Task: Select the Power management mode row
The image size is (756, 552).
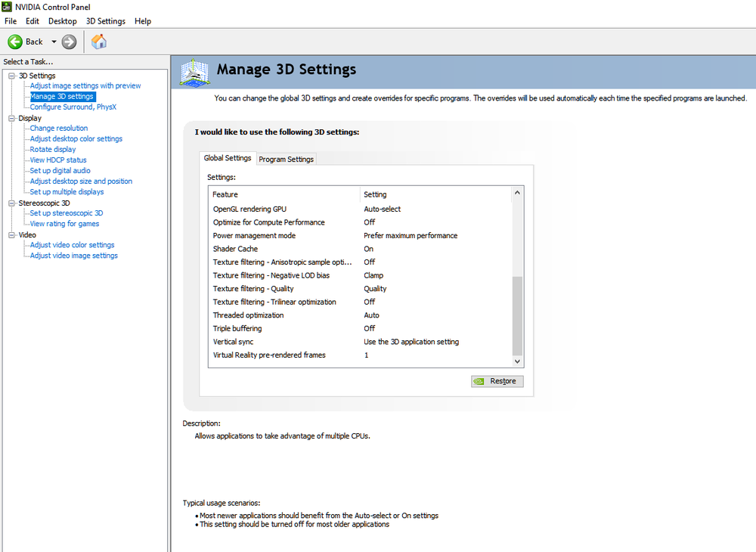Action: pyautogui.click(x=360, y=236)
